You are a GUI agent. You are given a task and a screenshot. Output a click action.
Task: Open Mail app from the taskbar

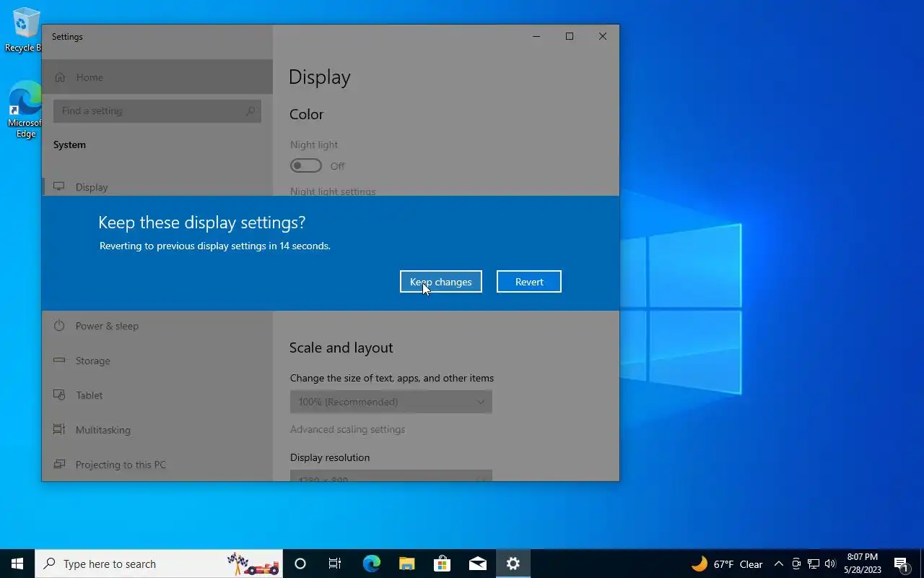[x=477, y=564]
